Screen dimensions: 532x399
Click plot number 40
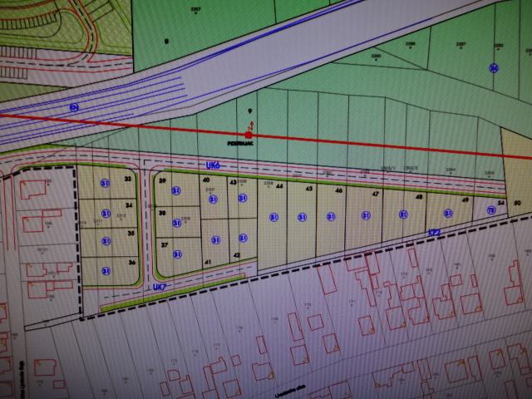tap(206, 180)
